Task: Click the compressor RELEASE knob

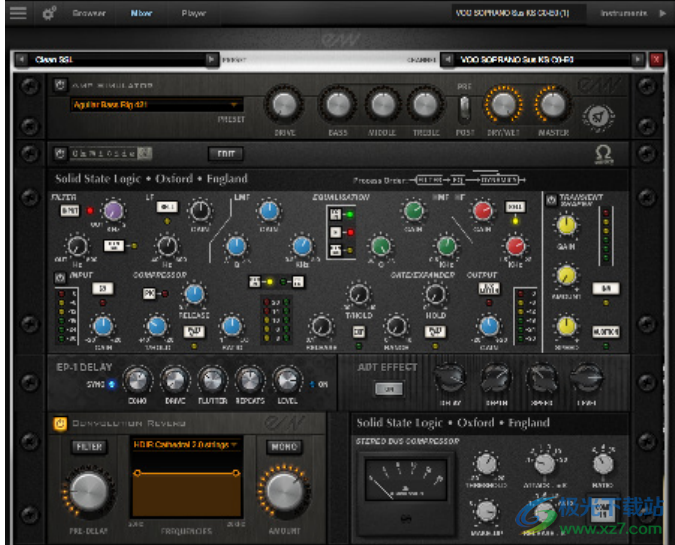Action: 194,294
